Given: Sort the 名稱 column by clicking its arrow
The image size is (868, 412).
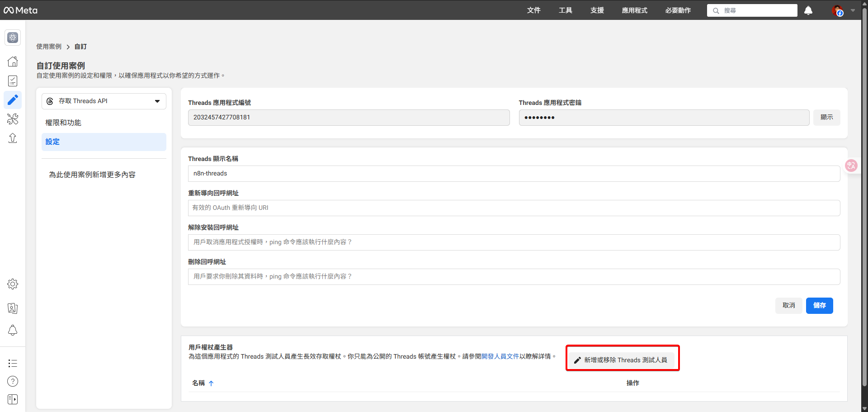Looking at the screenshot, I should click(x=212, y=383).
